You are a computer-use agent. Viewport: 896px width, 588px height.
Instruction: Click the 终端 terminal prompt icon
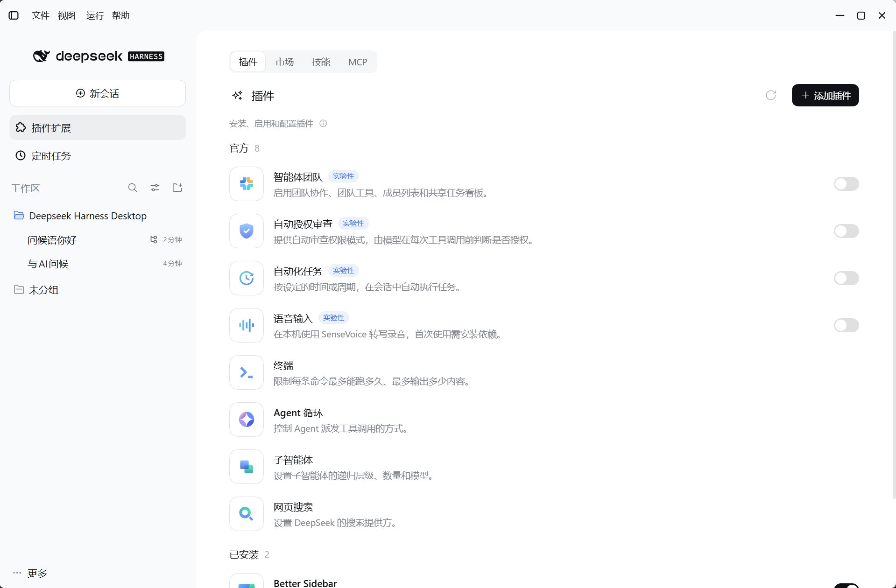click(x=247, y=372)
